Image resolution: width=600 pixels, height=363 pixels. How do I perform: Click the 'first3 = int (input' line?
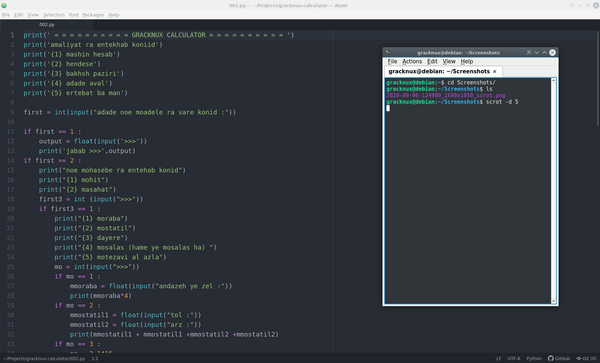[x=91, y=199]
